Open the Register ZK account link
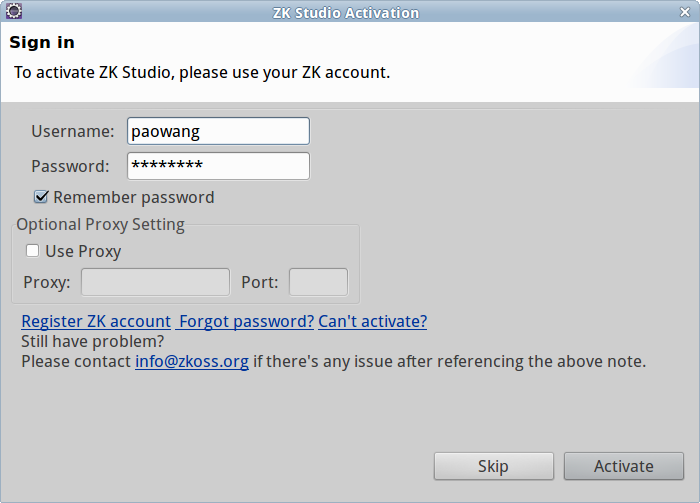The width and height of the screenshot is (700, 503). point(96,321)
